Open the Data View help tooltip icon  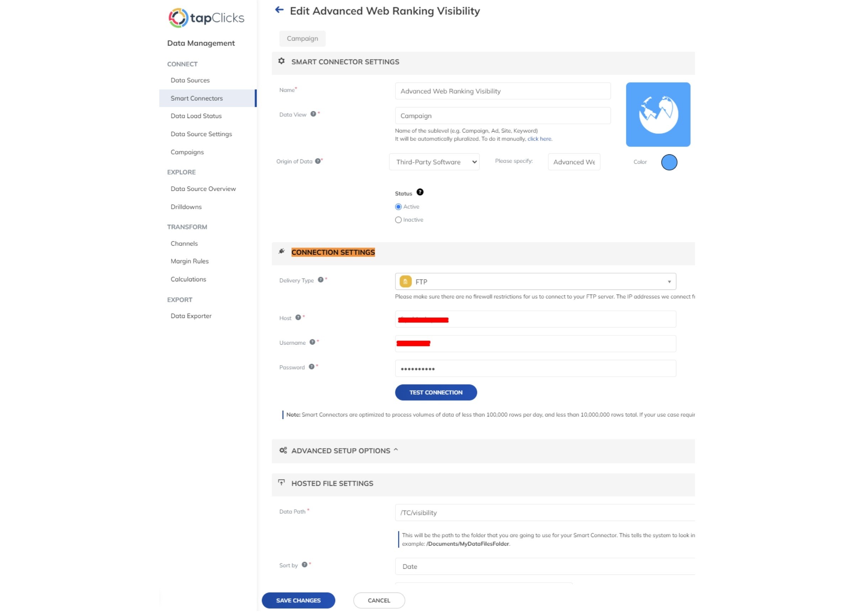313,114
